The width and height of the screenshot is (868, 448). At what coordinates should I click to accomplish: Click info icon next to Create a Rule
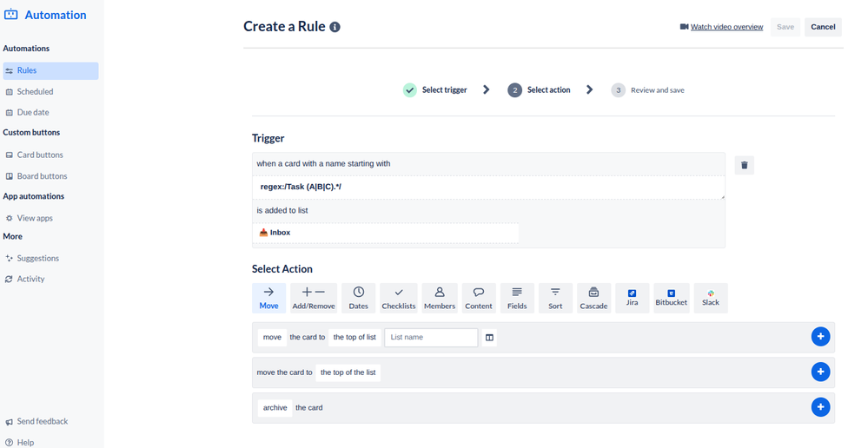coord(335,27)
